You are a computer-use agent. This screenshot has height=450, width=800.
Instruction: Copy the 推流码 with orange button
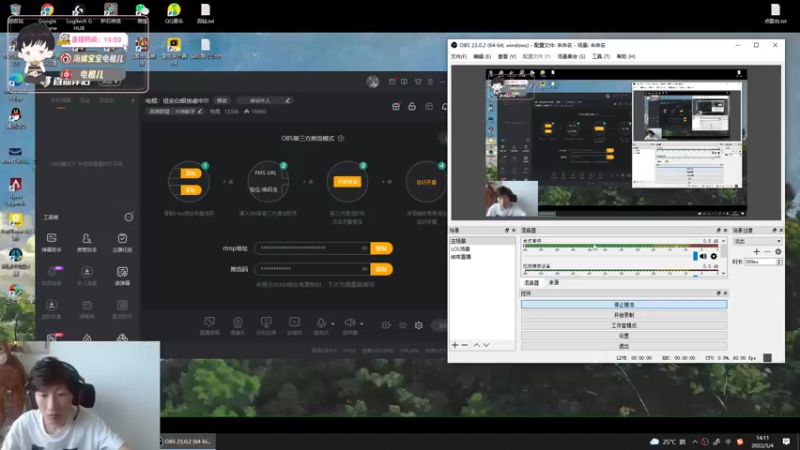click(382, 269)
